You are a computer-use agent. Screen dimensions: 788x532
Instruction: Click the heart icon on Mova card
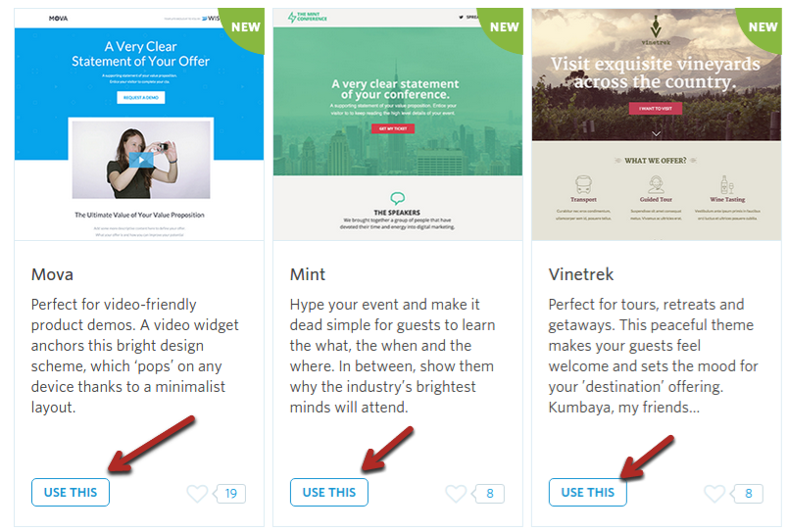(x=197, y=494)
